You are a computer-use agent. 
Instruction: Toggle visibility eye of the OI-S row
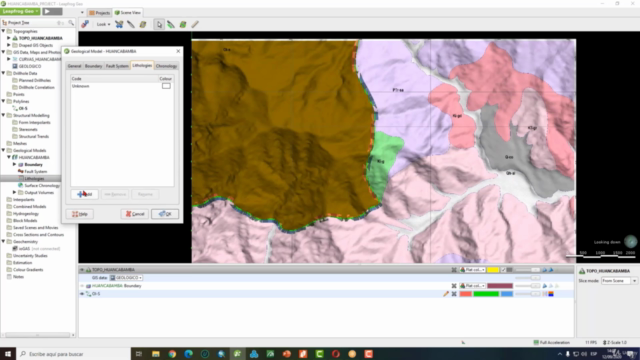82,294
